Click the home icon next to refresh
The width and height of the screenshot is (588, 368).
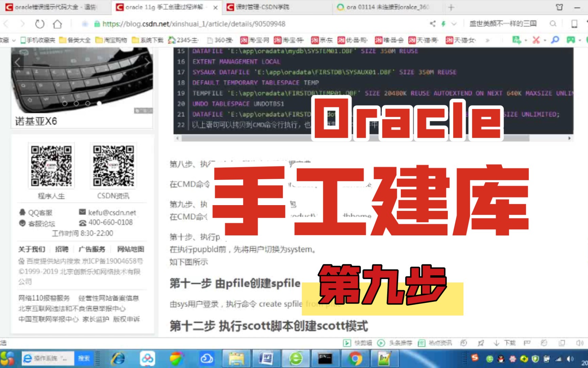point(58,24)
